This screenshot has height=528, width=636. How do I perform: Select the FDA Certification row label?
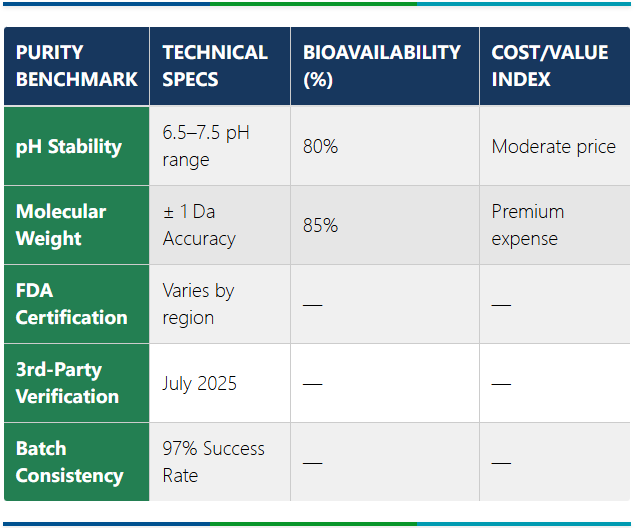72,304
